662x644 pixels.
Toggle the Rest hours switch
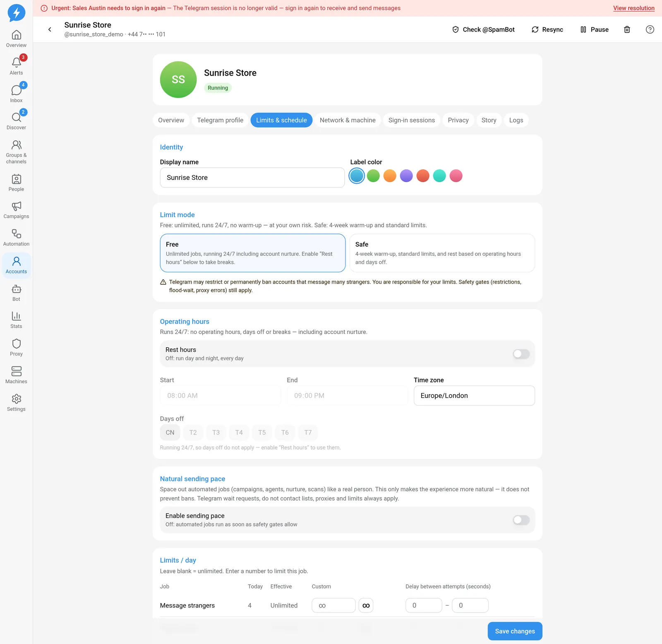pos(521,354)
